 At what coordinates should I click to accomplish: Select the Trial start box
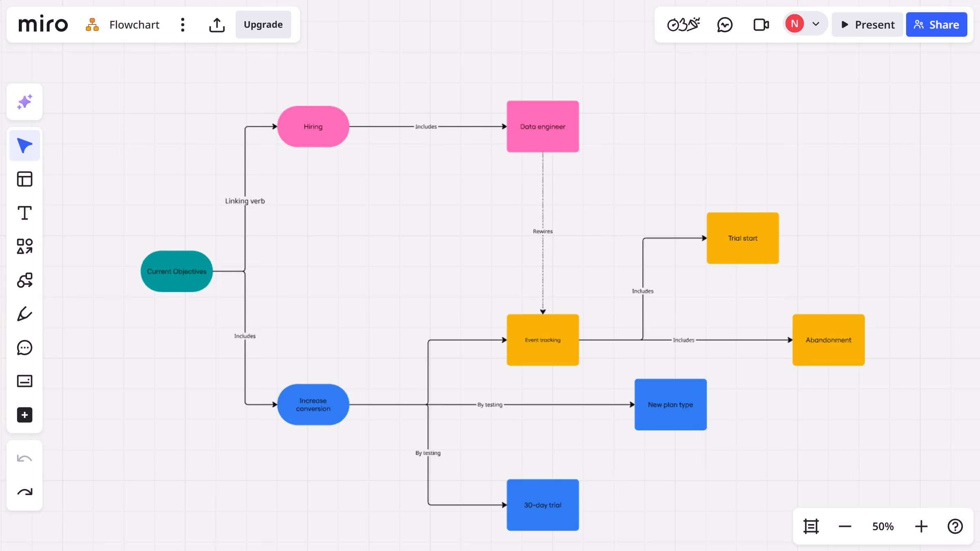(x=743, y=238)
